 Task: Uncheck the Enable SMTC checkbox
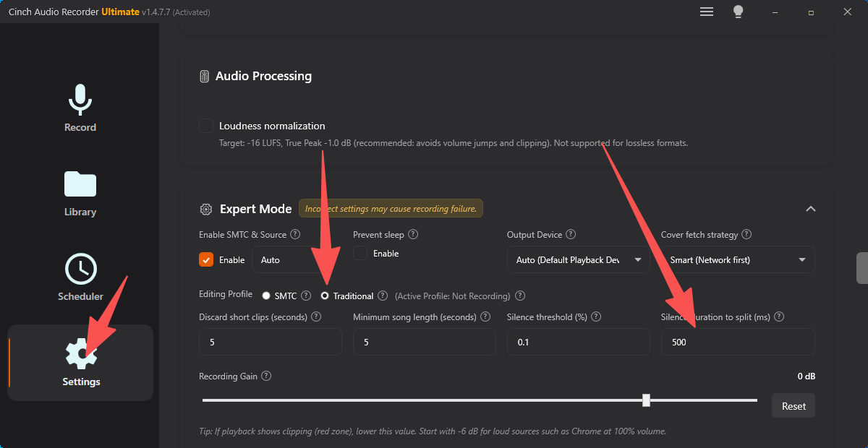[x=206, y=259]
